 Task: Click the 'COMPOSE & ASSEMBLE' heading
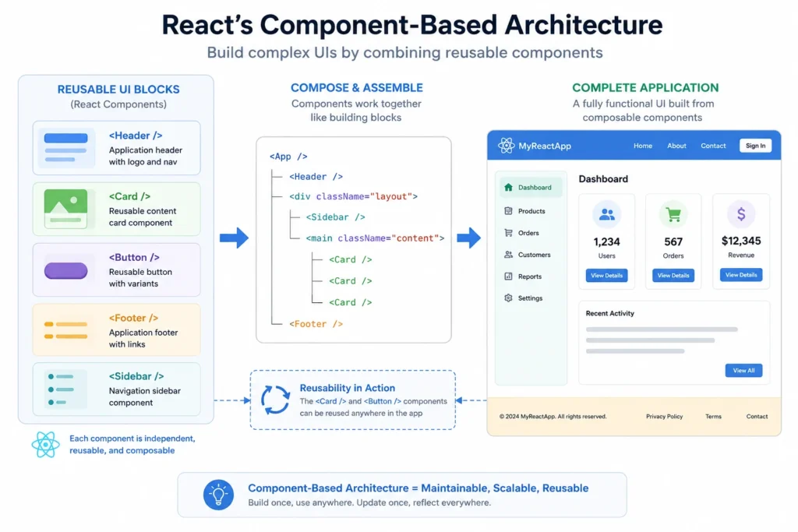click(x=356, y=87)
